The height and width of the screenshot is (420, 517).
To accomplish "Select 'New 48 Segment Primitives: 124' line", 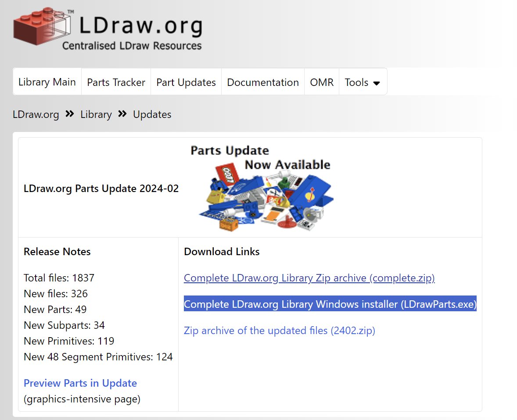I will (98, 357).
